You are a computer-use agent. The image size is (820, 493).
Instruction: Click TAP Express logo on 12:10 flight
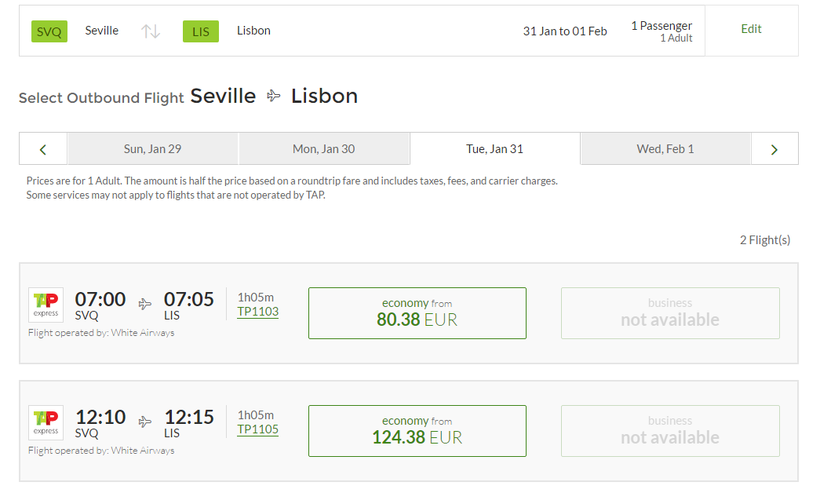[46, 422]
